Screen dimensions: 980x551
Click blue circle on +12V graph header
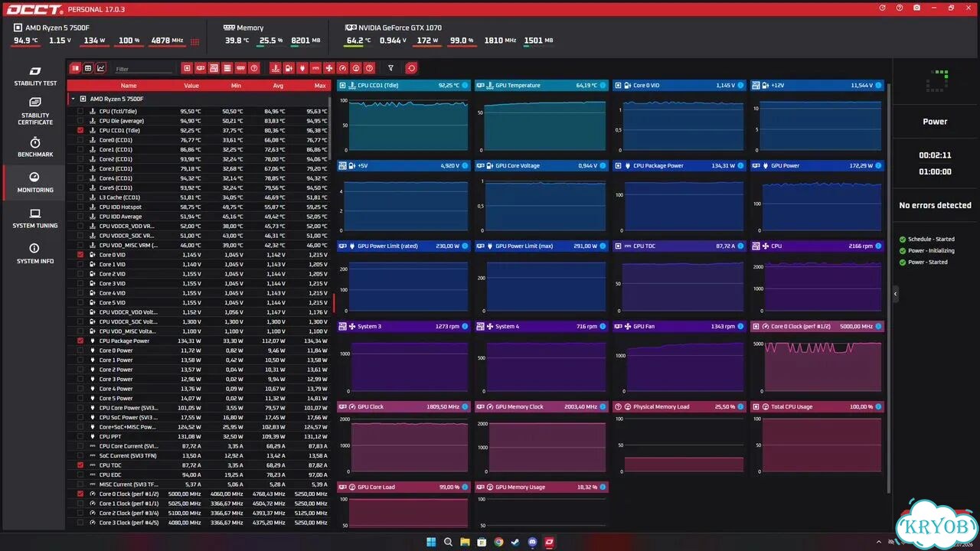point(879,86)
